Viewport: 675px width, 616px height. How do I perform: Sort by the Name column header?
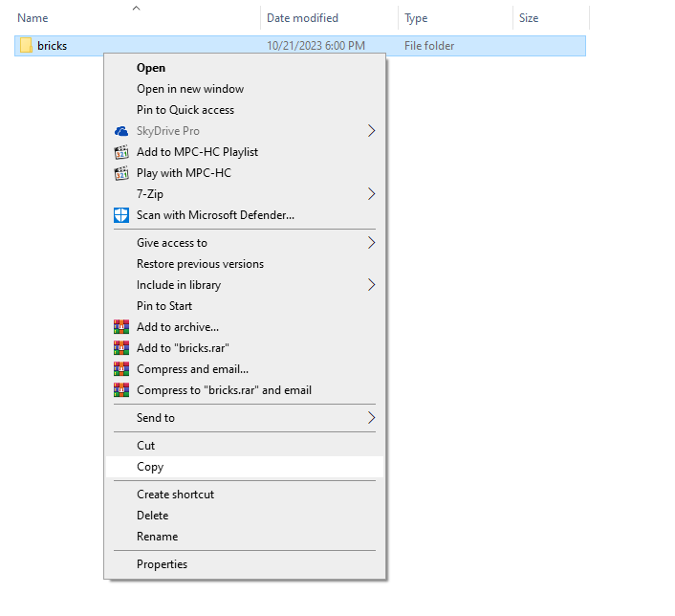[137, 18]
